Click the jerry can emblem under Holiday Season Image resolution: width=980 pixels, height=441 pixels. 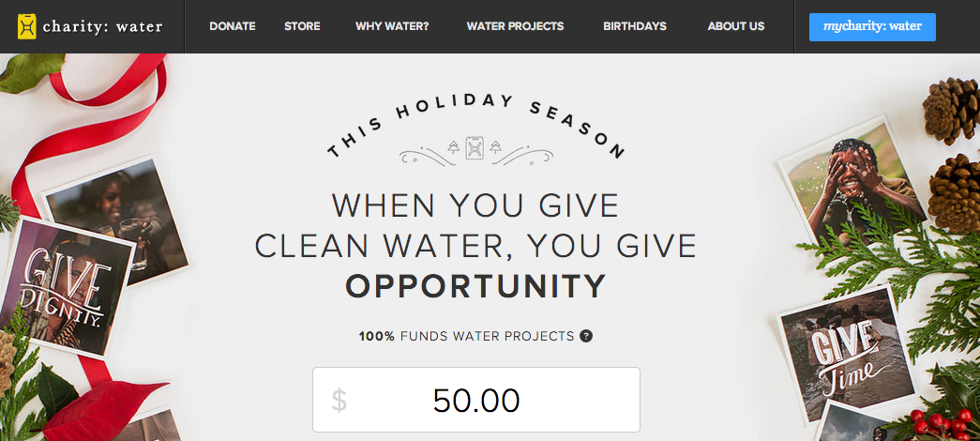475,148
